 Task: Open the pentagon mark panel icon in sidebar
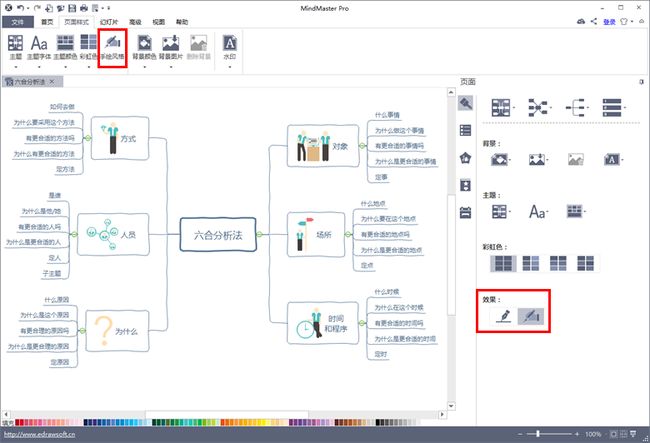[x=466, y=158]
